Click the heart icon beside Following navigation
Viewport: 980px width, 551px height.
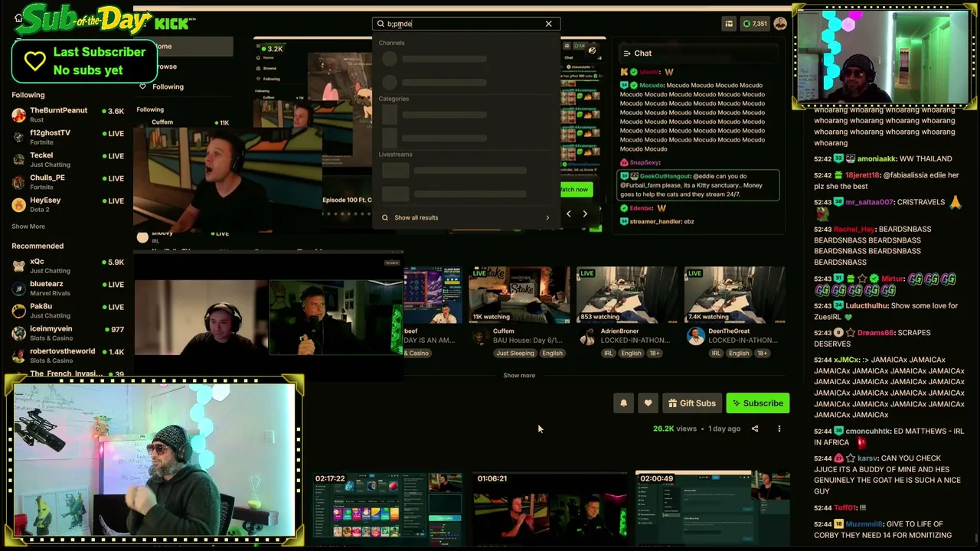[142, 86]
